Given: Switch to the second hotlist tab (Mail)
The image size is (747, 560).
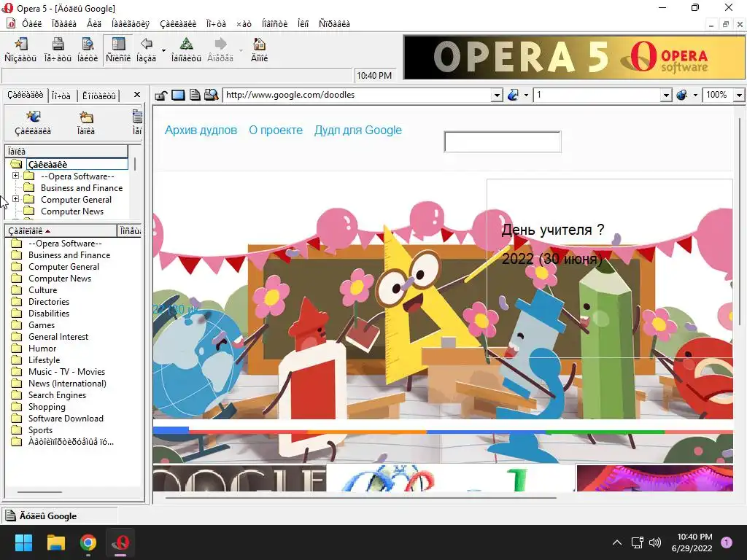Looking at the screenshot, I should [x=61, y=96].
